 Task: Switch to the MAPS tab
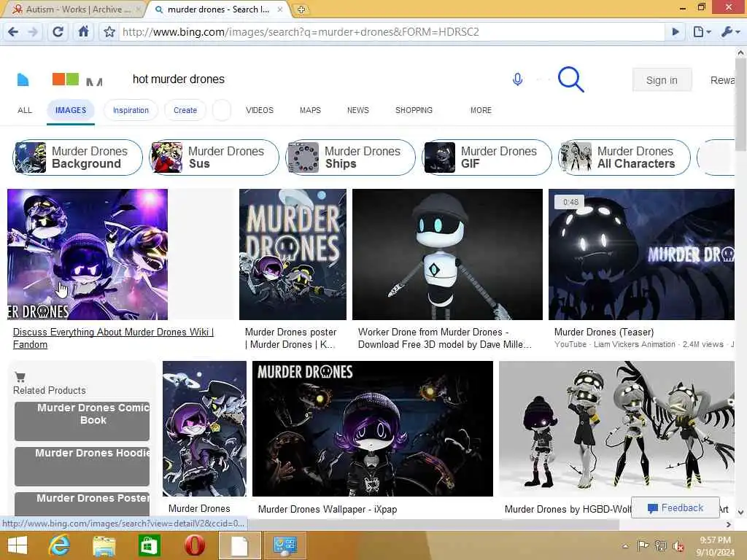point(310,110)
